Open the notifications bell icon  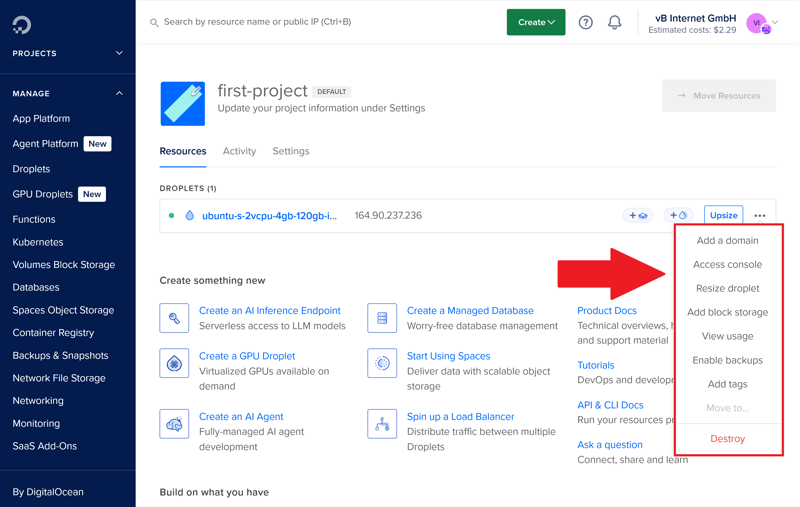(615, 22)
